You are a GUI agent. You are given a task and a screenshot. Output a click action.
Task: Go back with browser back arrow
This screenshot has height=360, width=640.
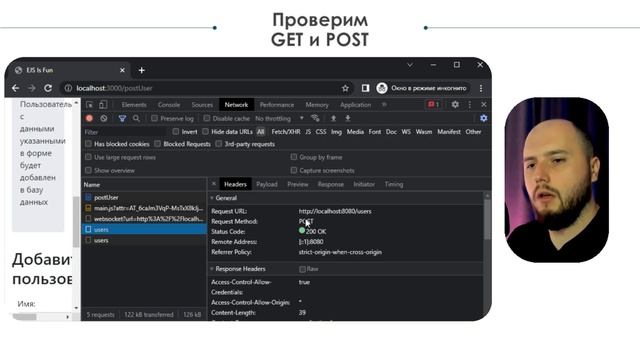pos(16,88)
